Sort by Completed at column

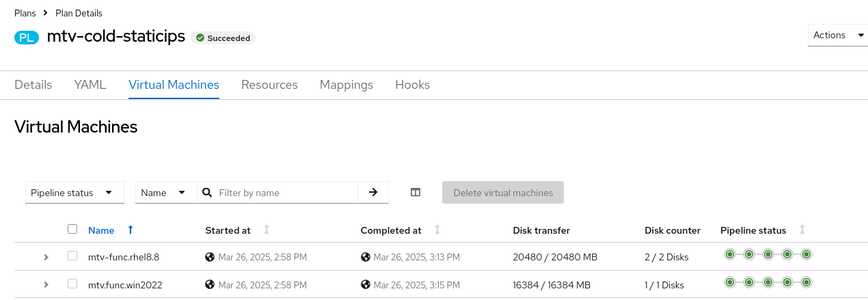437,230
